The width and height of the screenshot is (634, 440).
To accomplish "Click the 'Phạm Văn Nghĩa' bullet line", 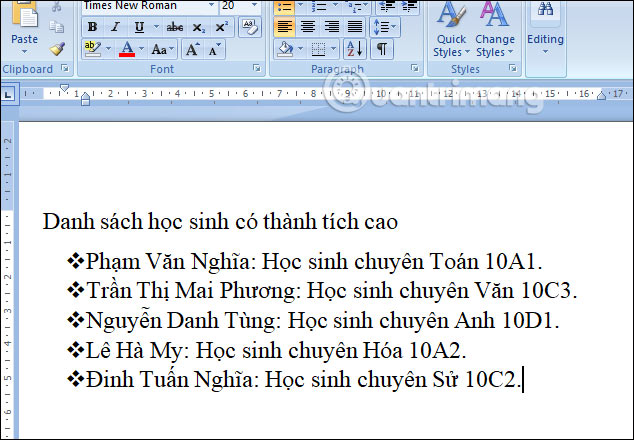I will tap(305, 261).
